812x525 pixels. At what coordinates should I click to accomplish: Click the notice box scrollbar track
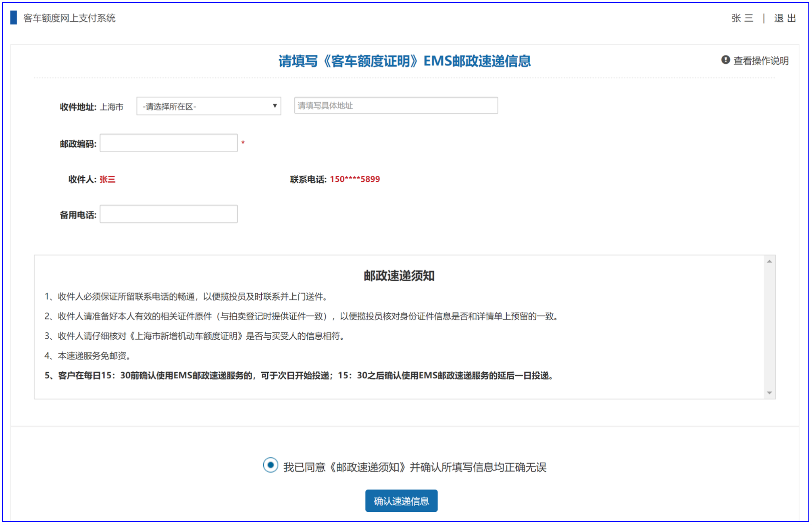pos(769,326)
